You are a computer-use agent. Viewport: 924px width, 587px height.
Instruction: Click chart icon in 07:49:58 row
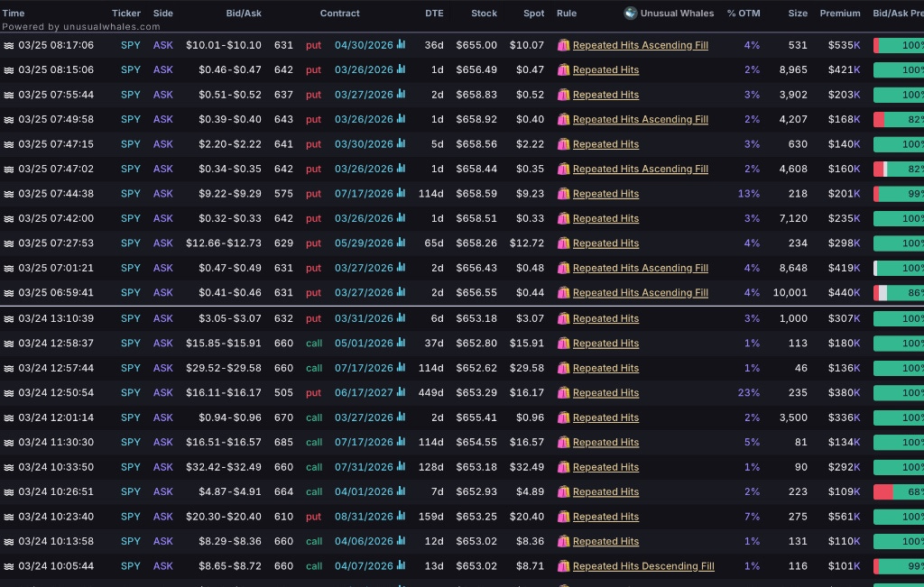tap(402, 118)
